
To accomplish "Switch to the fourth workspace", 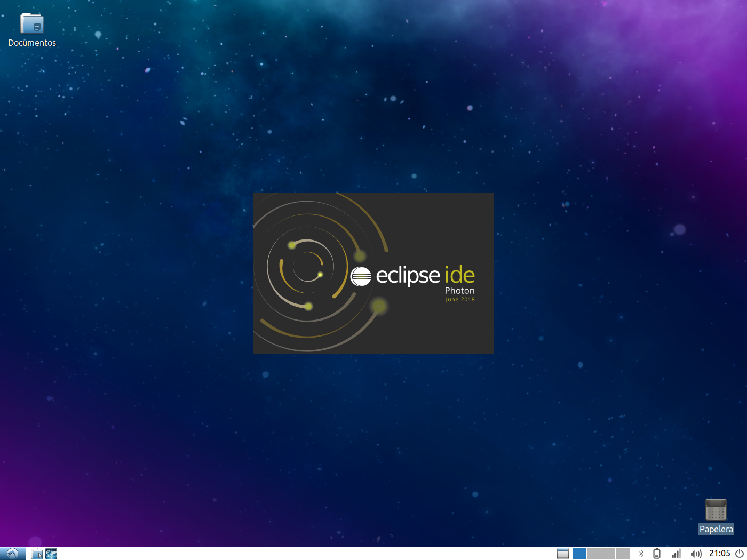I will pyautogui.click(x=623, y=554).
